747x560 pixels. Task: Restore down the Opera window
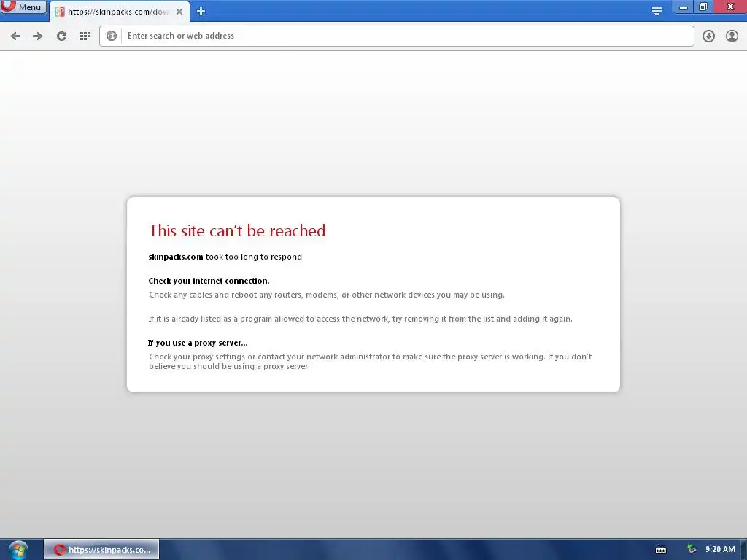click(703, 7)
